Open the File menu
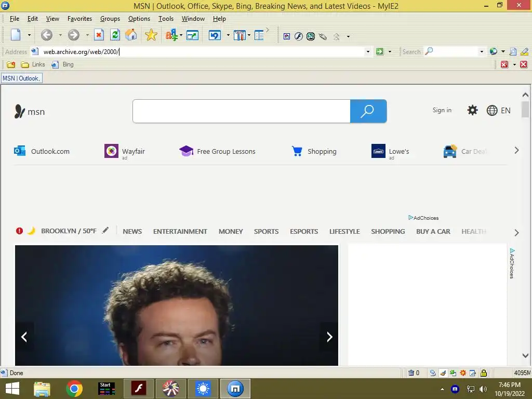532x399 pixels. (x=14, y=19)
